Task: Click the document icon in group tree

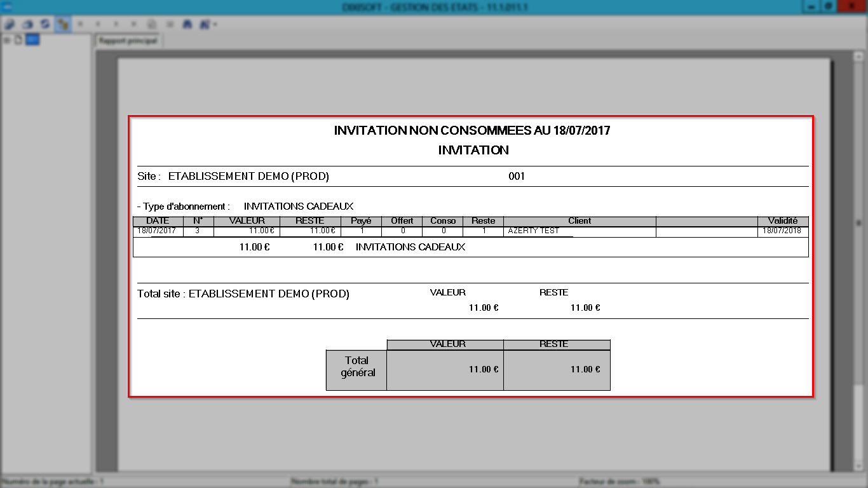Action: click(18, 40)
